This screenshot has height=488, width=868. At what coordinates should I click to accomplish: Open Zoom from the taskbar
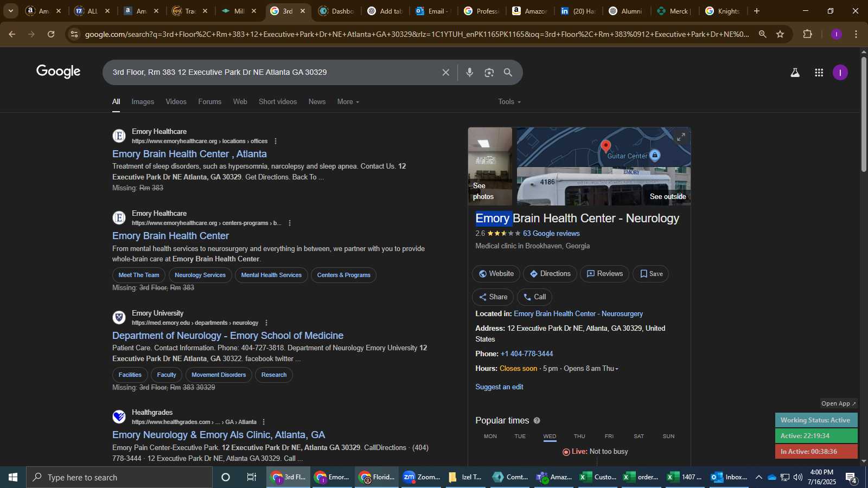(422, 477)
